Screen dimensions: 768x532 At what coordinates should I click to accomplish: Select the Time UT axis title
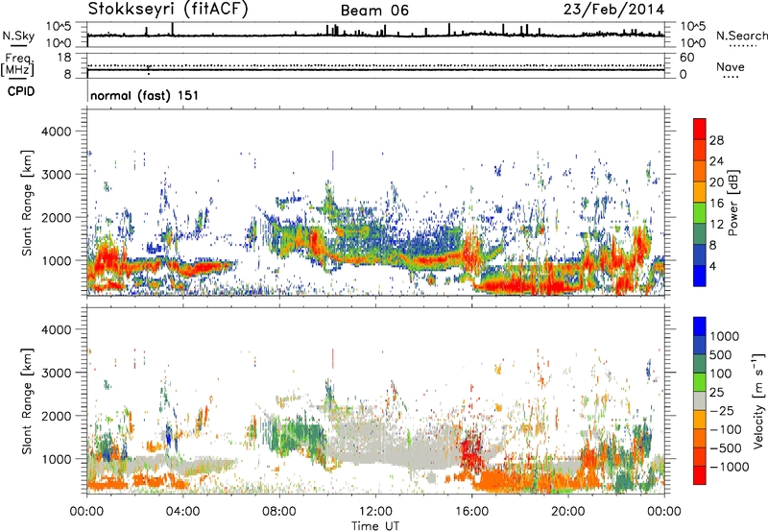[375, 526]
